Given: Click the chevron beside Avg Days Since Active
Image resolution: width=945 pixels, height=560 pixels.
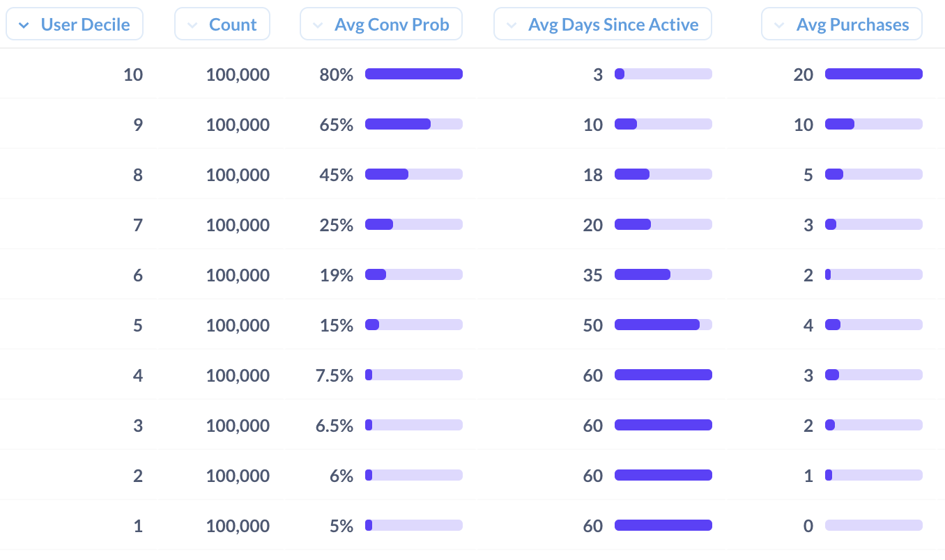Looking at the screenshot, I should [512, 25].
